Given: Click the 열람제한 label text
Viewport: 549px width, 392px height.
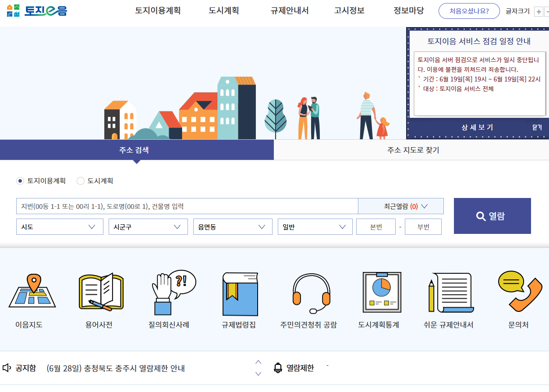Looking at the screenshot, I should pos(300,368).
